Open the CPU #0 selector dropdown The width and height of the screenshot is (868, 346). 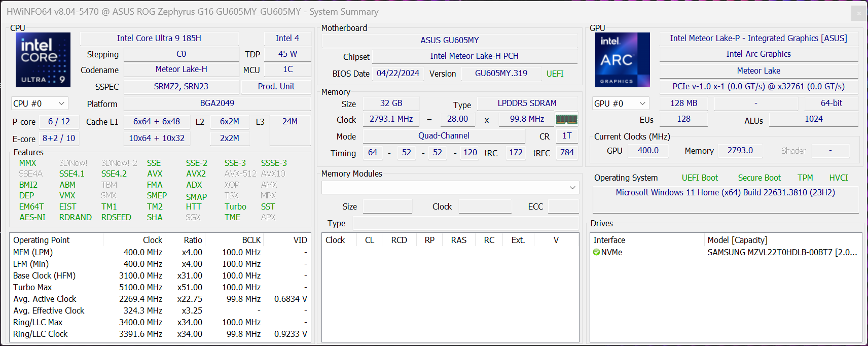click(40, 103)
